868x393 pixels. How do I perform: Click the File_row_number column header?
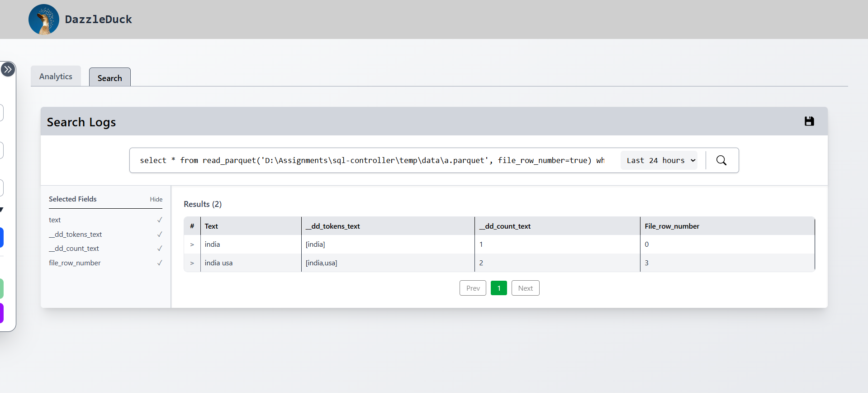[727, 226]
